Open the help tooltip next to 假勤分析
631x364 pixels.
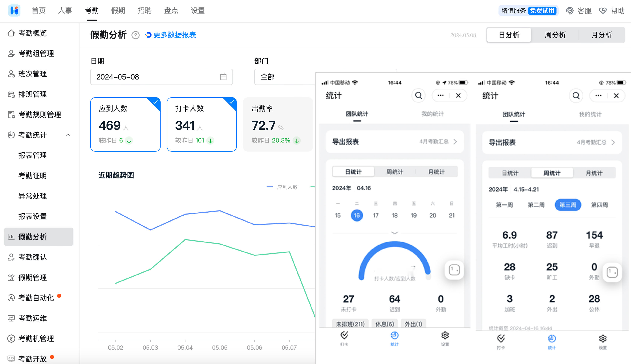pyautogui.click(x=135, y=35)
